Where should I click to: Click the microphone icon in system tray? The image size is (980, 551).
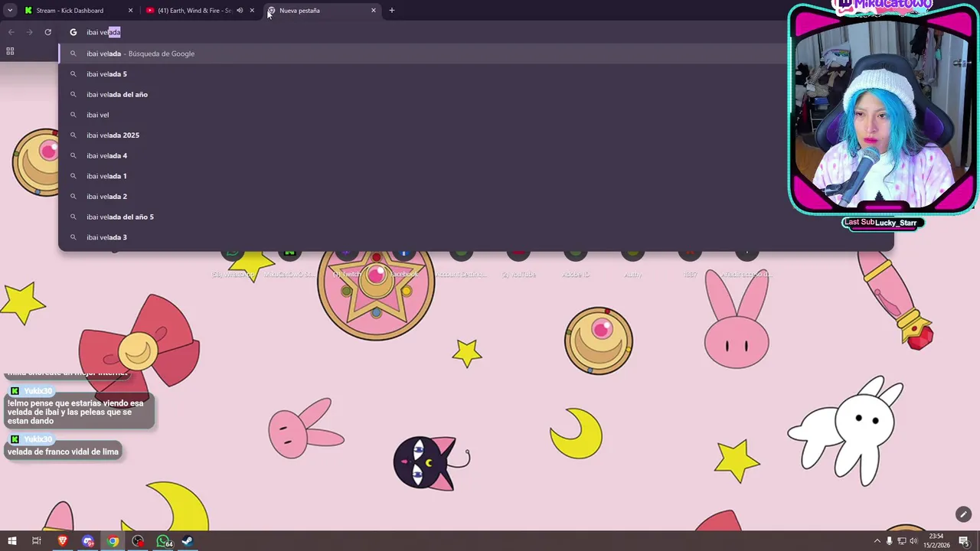coord(890,541)
